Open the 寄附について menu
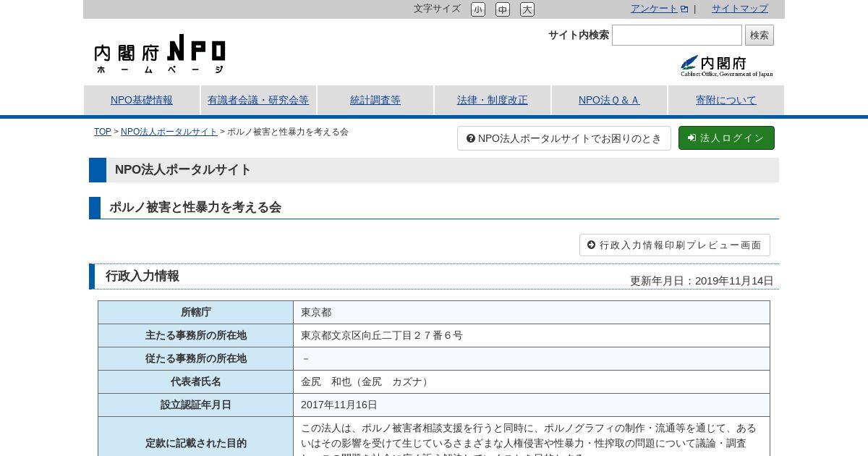The height and width of the screenshot is (456, 868). 726,100
